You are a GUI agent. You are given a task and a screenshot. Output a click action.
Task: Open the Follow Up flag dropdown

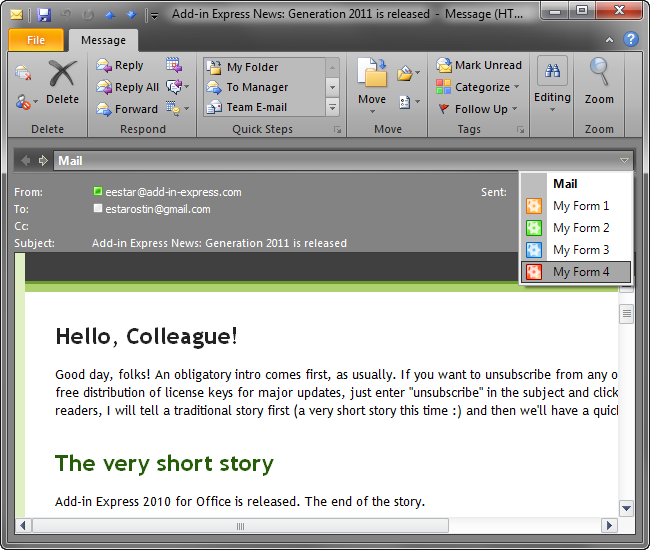[x=478, y=109]
